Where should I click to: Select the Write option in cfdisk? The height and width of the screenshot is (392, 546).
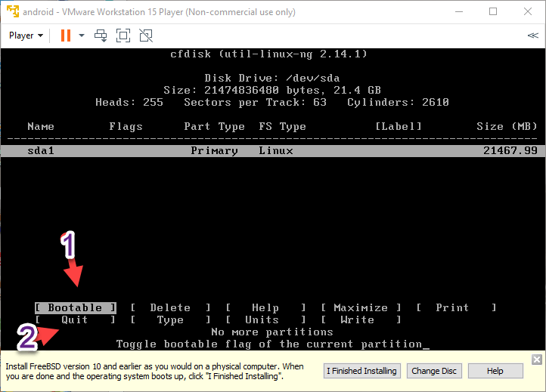coord(357,319)
